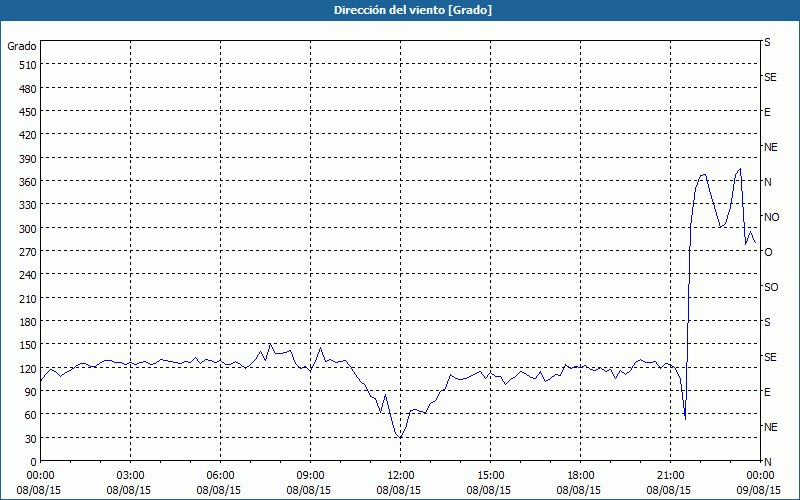Click the 270 y-axis tick label
Image resolution: width=800 pixels, height=500 pixels.
28,252
